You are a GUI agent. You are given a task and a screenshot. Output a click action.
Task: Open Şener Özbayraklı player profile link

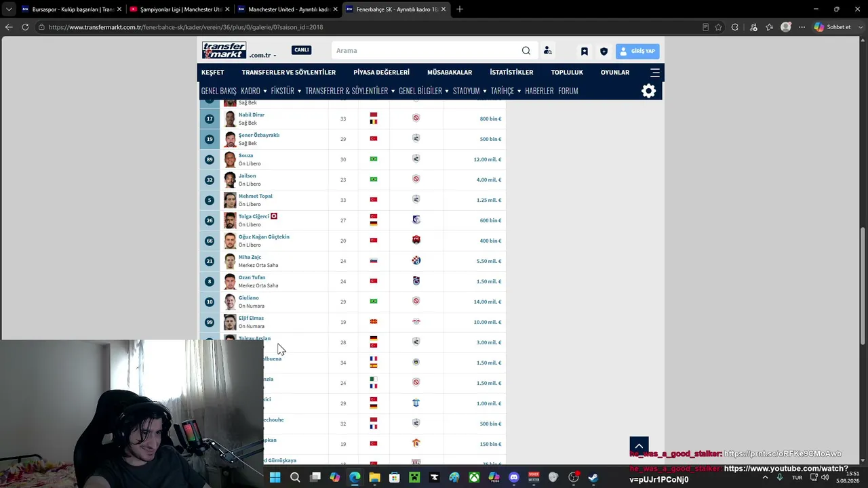coord(259,135)
